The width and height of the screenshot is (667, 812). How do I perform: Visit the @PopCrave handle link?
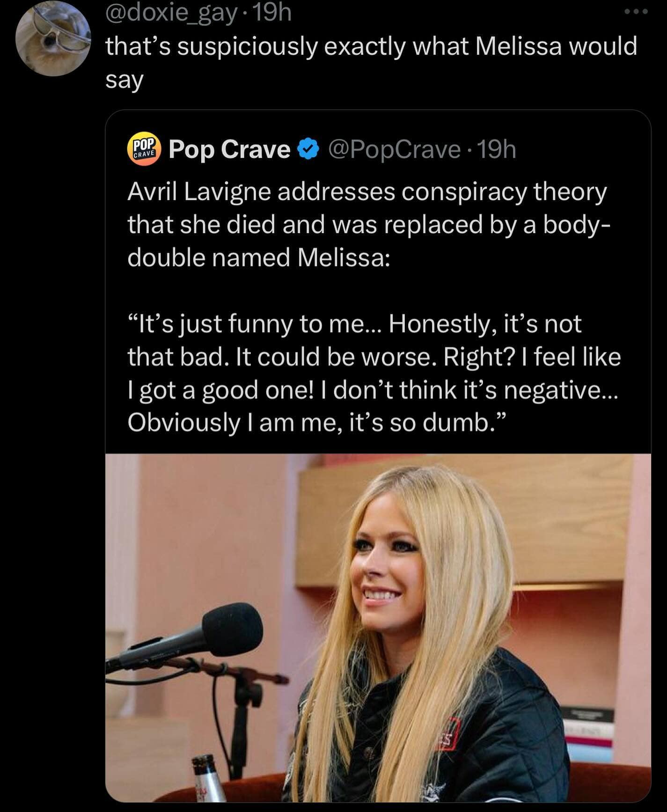click(x=395, y=150)
